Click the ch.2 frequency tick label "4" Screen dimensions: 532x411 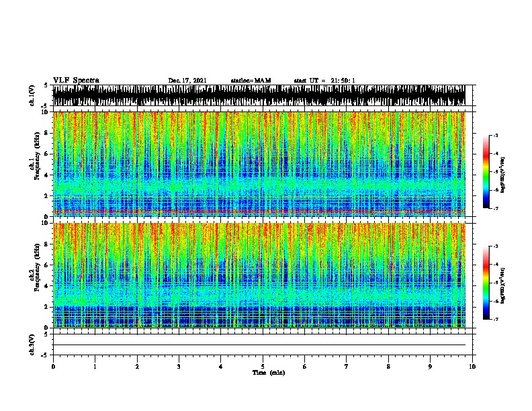pyautogui.click(x=47, y=286)
